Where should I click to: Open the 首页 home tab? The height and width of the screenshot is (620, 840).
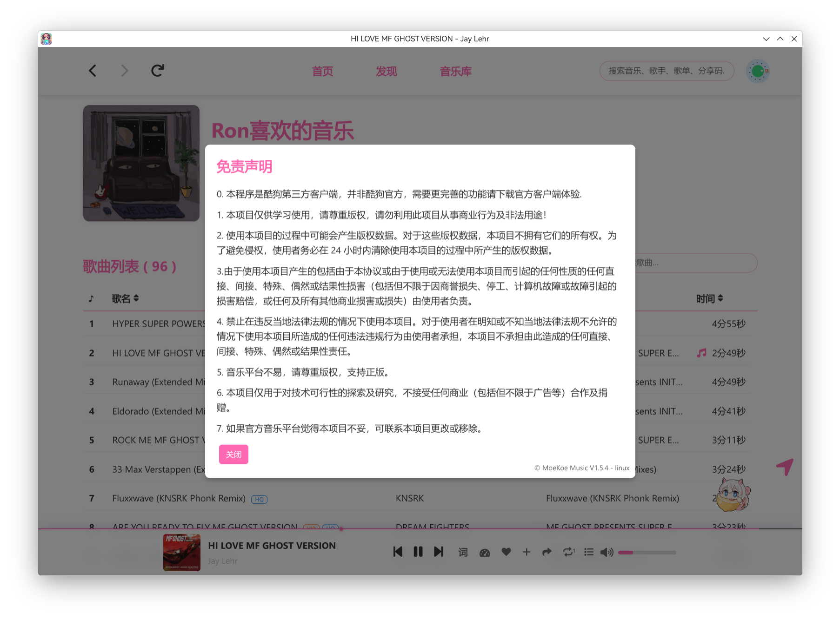pyautogui.click(x=322, y=71)
